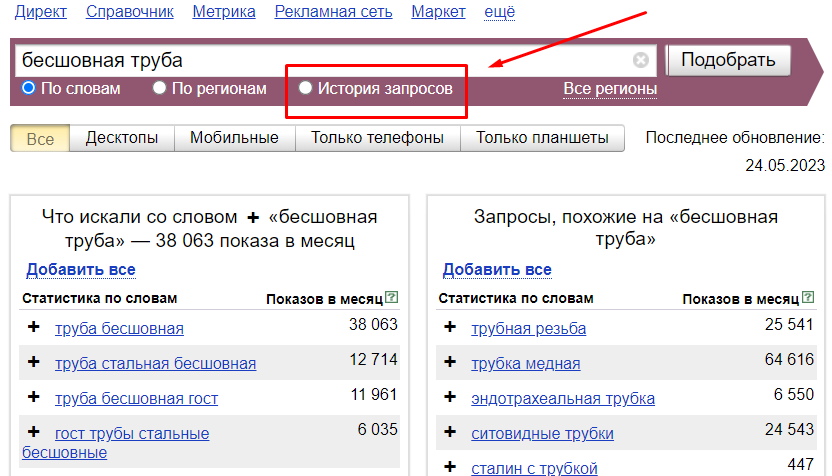The image size is (832, 476).
Task: Click 'Добавить все' in the similar queries panel
Action: tap(497, 270)
